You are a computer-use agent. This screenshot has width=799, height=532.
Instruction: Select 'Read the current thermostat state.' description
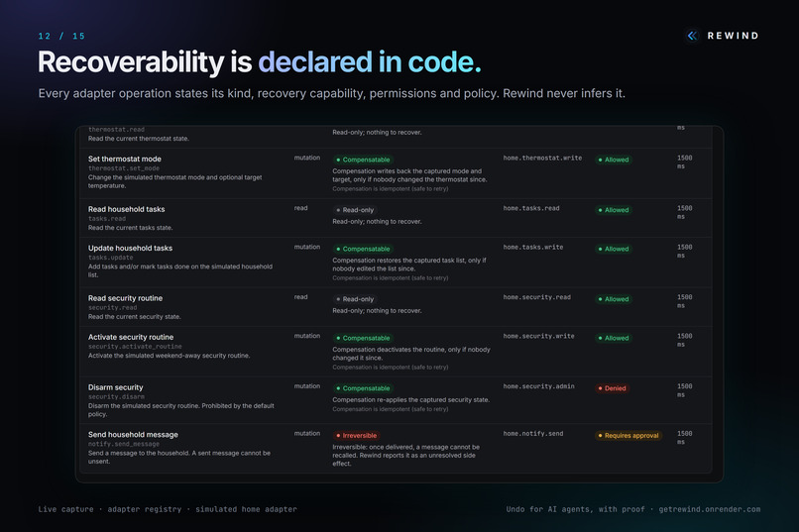(139, 139)
